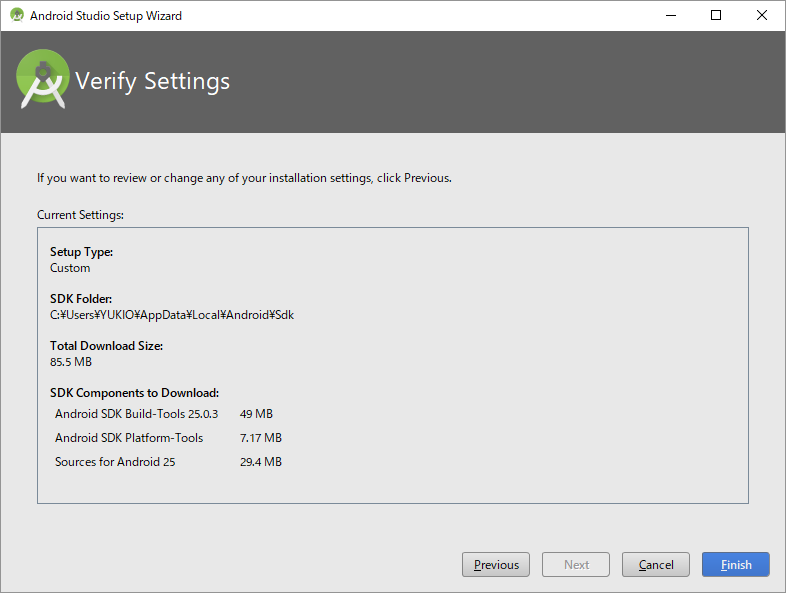Cancel the setup wizard

(x=655, y=565)
